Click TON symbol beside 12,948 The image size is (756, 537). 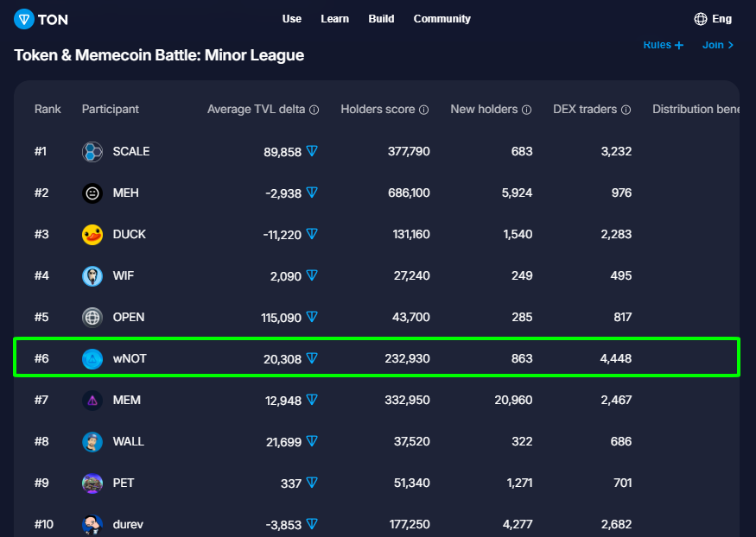point(312,400)
